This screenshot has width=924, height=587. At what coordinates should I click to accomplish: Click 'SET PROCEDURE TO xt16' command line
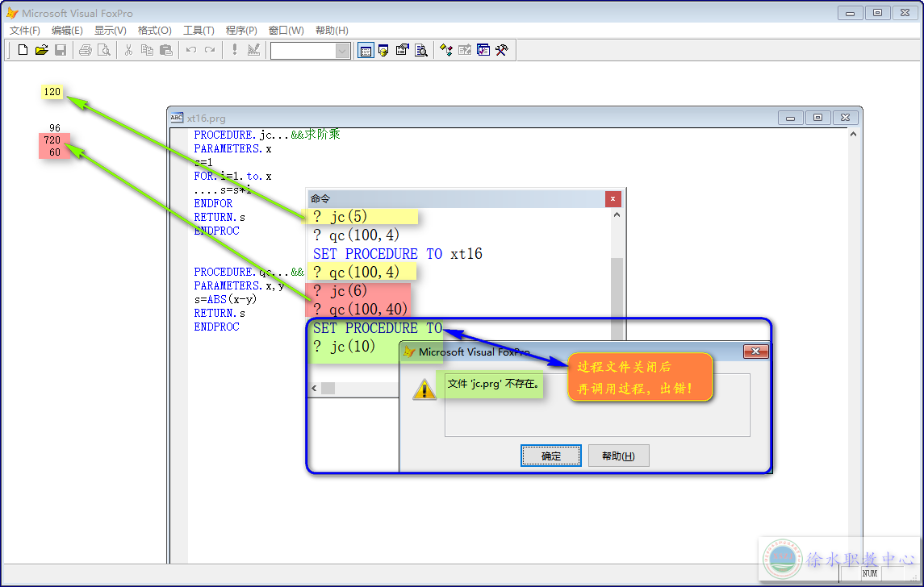(x=398, y=254)
